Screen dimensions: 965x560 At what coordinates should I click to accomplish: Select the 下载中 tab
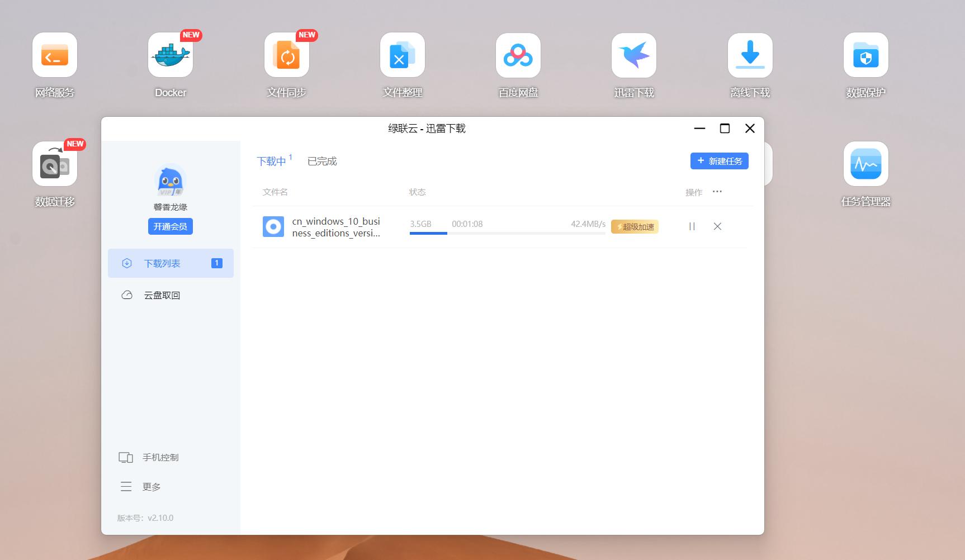(x=271, y=161)
